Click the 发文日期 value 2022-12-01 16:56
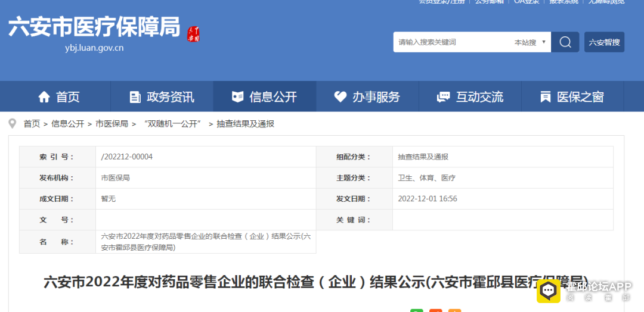This screenshot has width=644, height=312. tap(428, 199)
